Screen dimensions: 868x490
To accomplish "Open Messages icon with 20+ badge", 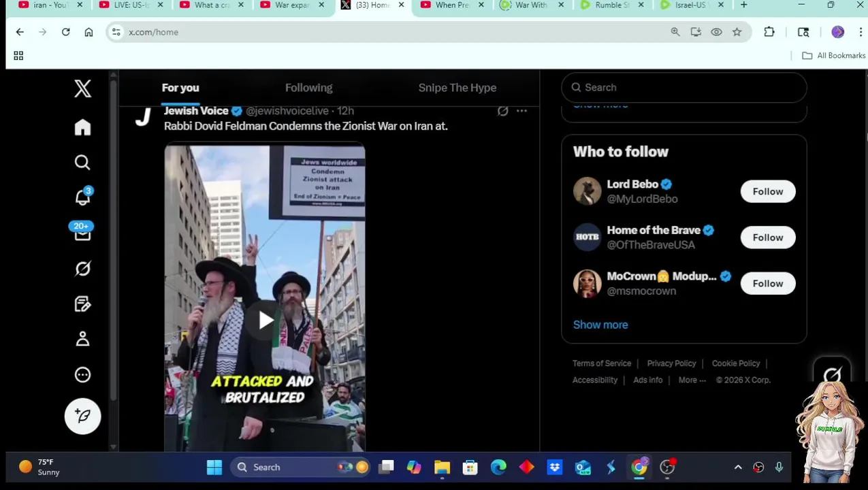I will [82, 232].
